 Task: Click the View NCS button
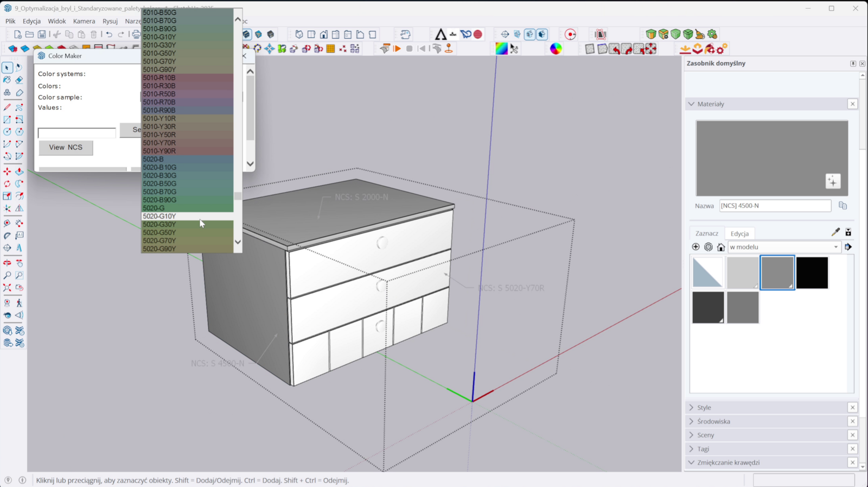pos(66,148)
